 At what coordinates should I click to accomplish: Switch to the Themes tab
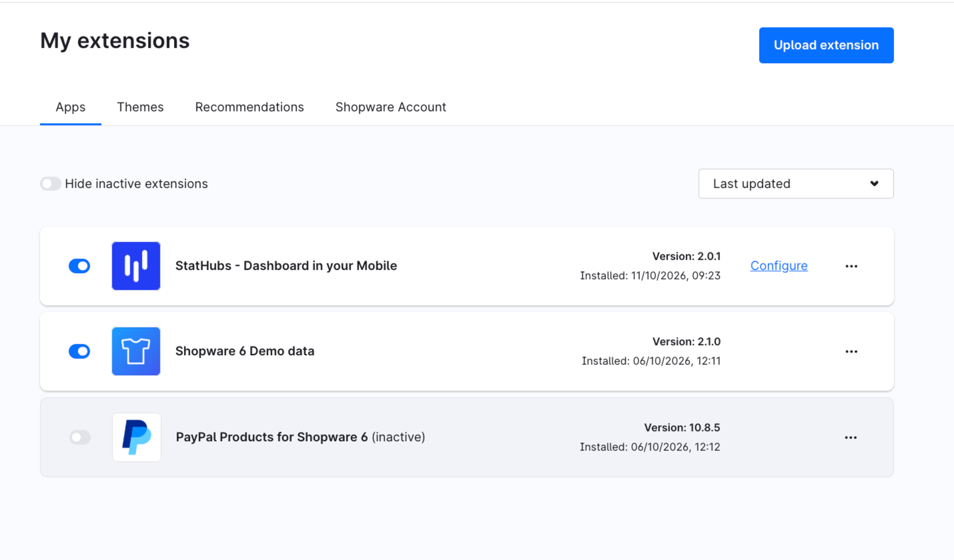click(x=140, y=107)
